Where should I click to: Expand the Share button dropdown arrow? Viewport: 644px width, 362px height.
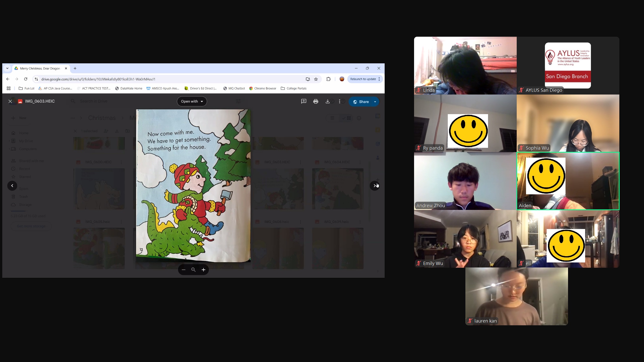click(375, 102)
